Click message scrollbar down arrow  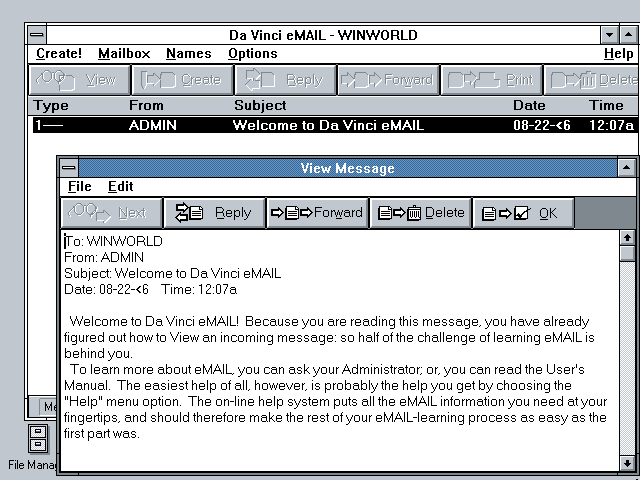pos(627,463)
